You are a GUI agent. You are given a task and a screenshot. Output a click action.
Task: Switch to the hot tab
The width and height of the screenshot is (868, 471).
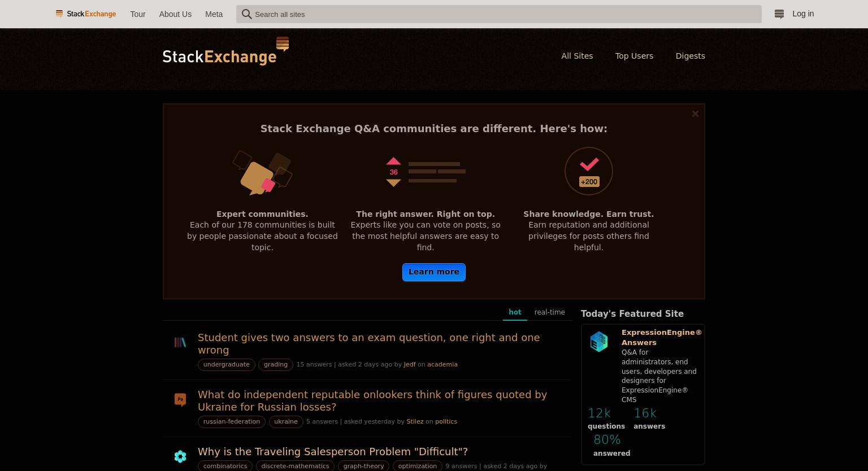pyautogui.click(x=515, y=312)
